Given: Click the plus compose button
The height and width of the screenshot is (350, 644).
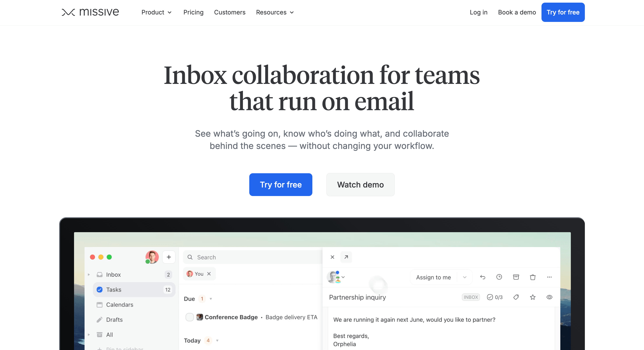Looking at the screenshot, I should pos(169,257).
